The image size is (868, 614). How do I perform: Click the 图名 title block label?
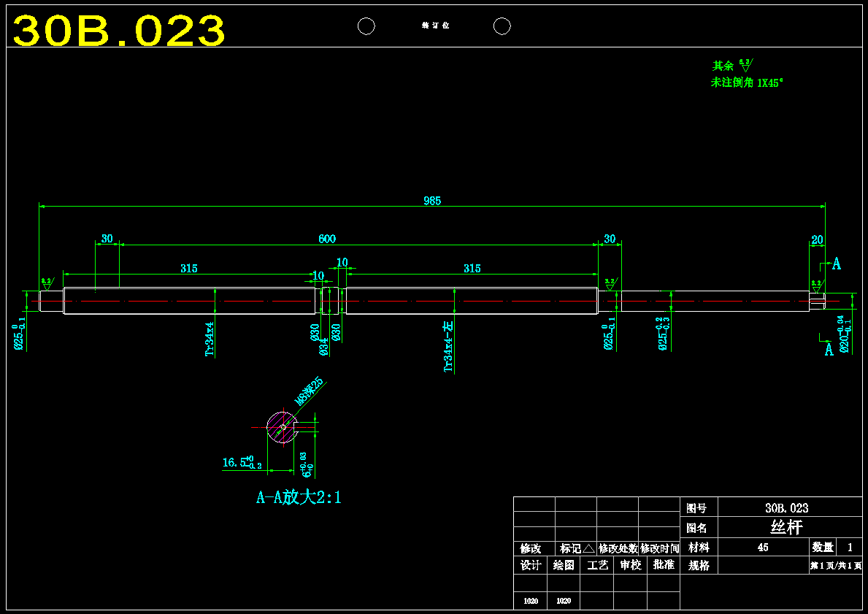click(x=696, y=528)
